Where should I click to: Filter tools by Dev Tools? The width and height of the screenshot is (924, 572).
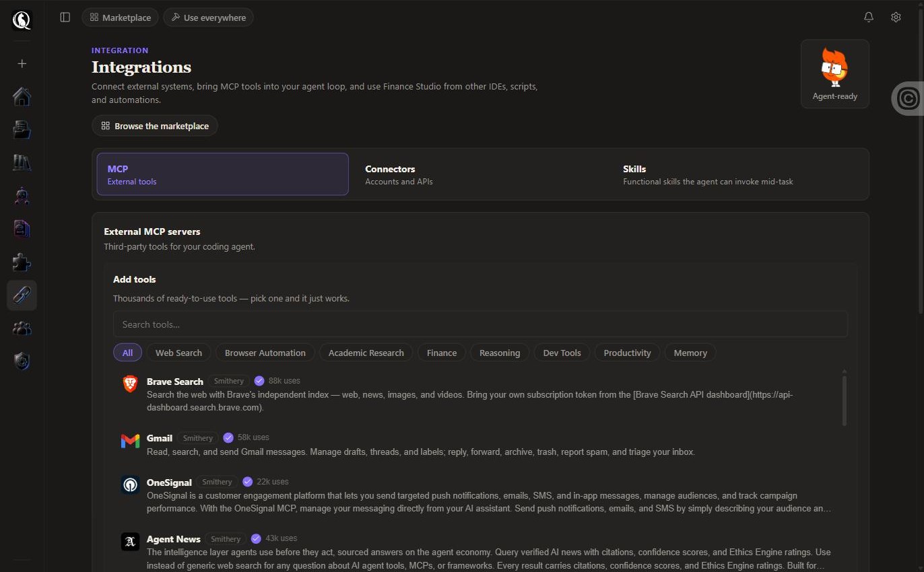coord(562,353)
